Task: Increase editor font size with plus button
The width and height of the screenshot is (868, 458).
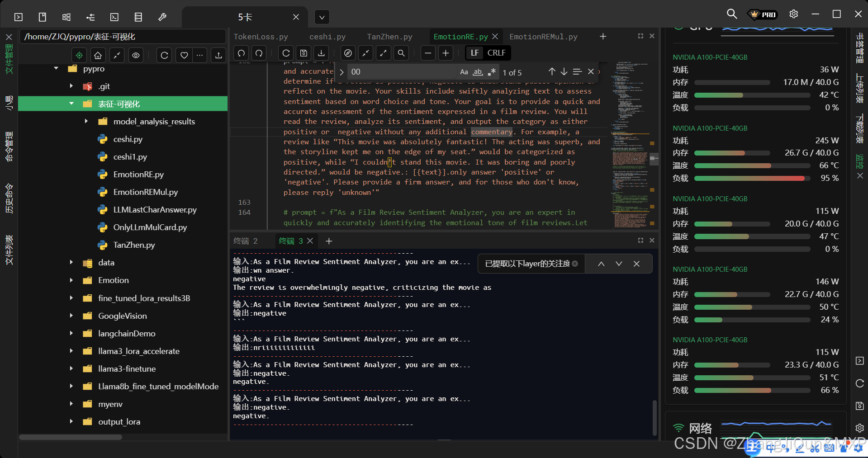Action: coord(446,53)
